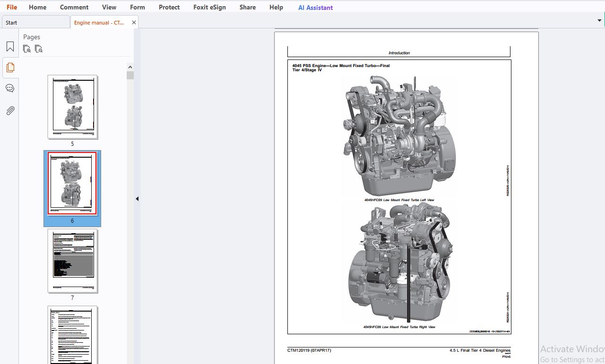Open the Comment ribbon tab

point(74,7)
